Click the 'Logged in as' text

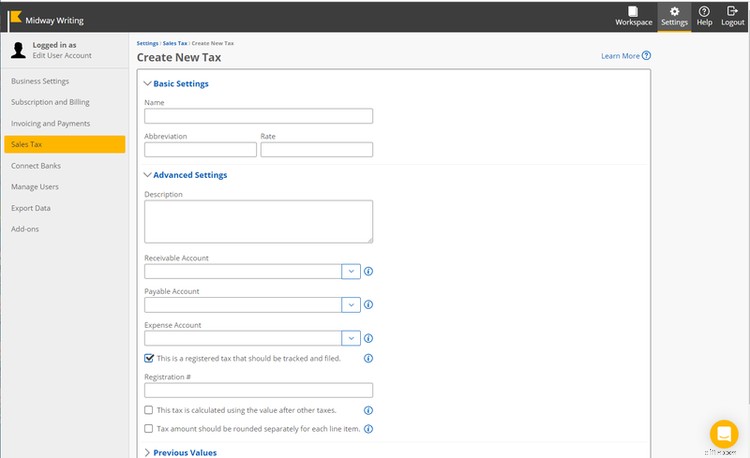click(55, 45)
